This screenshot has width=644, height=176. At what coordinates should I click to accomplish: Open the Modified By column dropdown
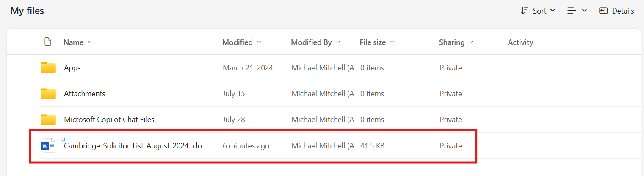pyautogui.click(x=338, y=42)
